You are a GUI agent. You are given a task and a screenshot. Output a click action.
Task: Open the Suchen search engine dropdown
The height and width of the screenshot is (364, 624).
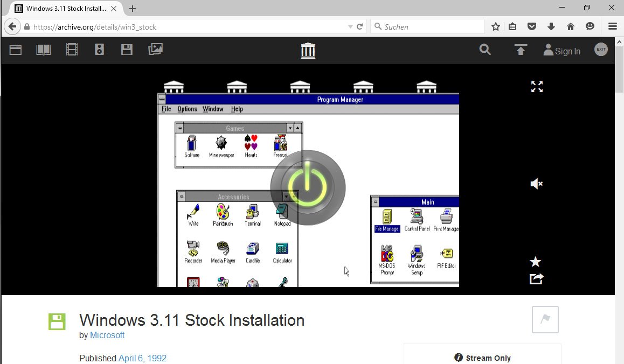click(378, 26)
